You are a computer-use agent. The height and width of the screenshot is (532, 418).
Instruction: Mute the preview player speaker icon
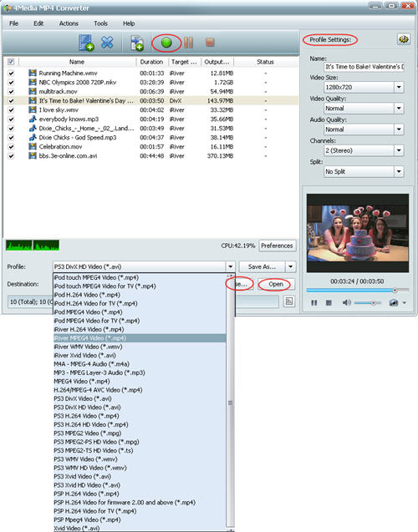pos(346,302)
